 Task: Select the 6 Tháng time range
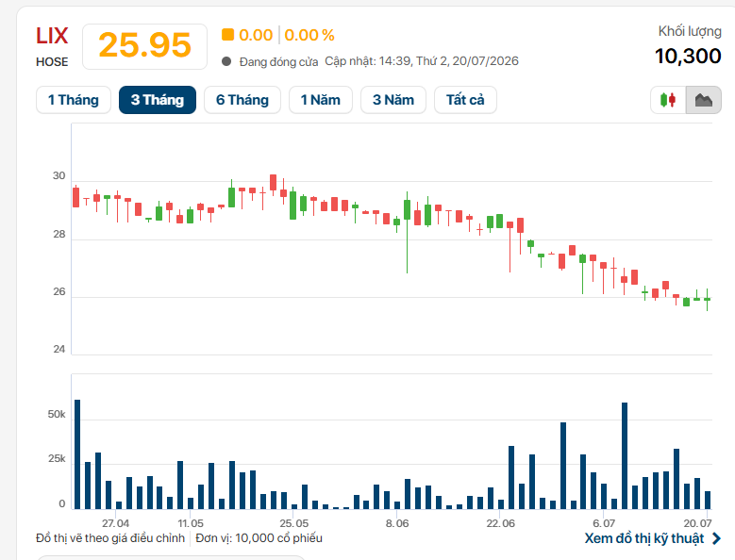[242, 100]
